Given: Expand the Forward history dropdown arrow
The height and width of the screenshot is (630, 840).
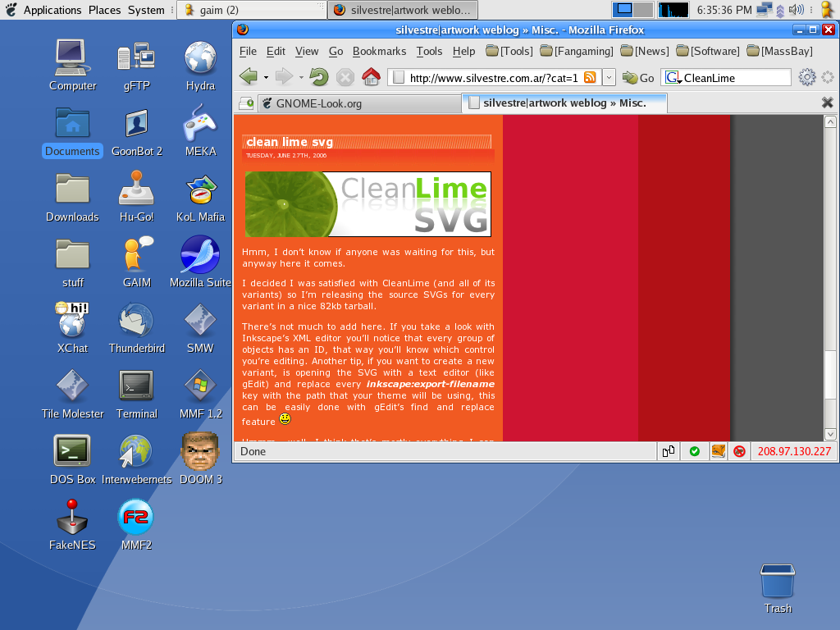Looking at the screenshot, I should 301,78.
